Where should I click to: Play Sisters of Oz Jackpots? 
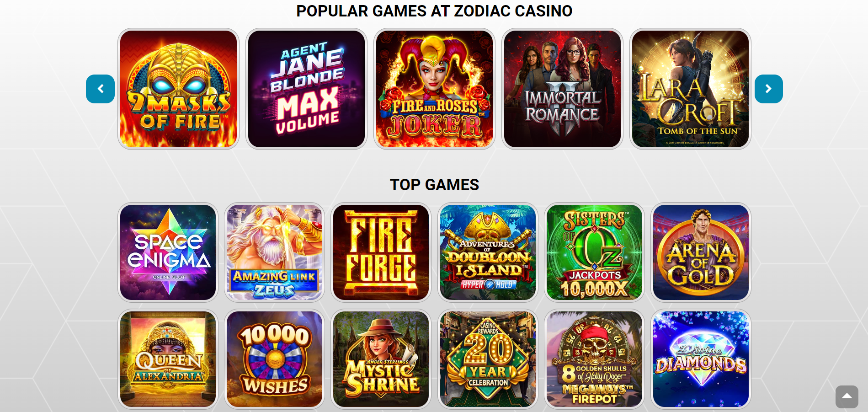click(x=594, y=252)
